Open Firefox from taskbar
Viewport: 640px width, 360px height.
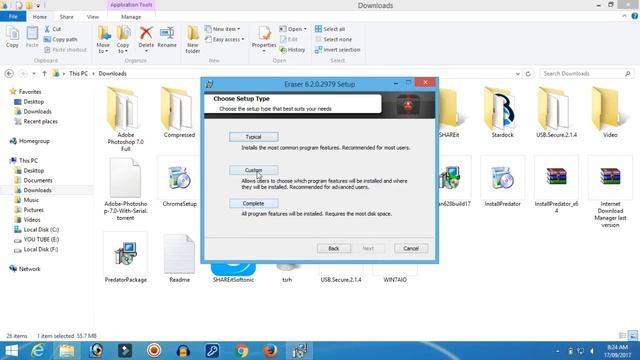point(270,351)
